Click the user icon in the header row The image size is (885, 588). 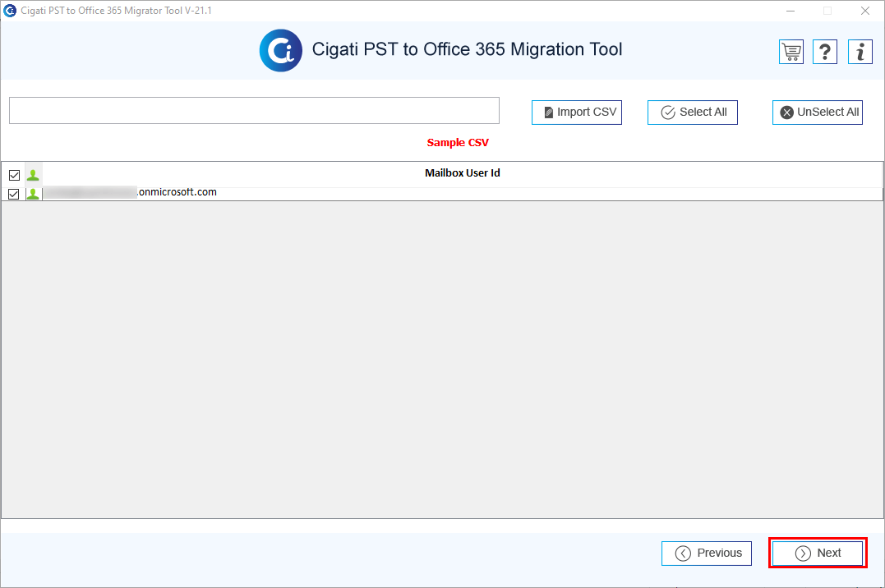pos(34,175)
